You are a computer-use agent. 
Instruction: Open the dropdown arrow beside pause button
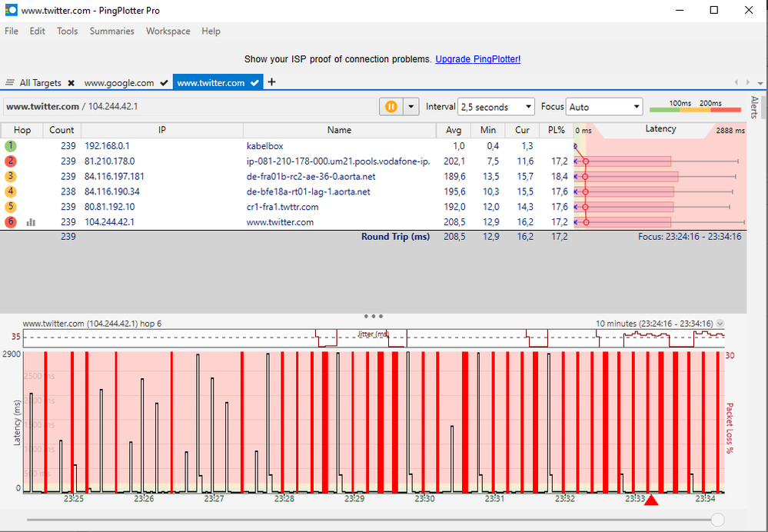click(x=411, y=106)
